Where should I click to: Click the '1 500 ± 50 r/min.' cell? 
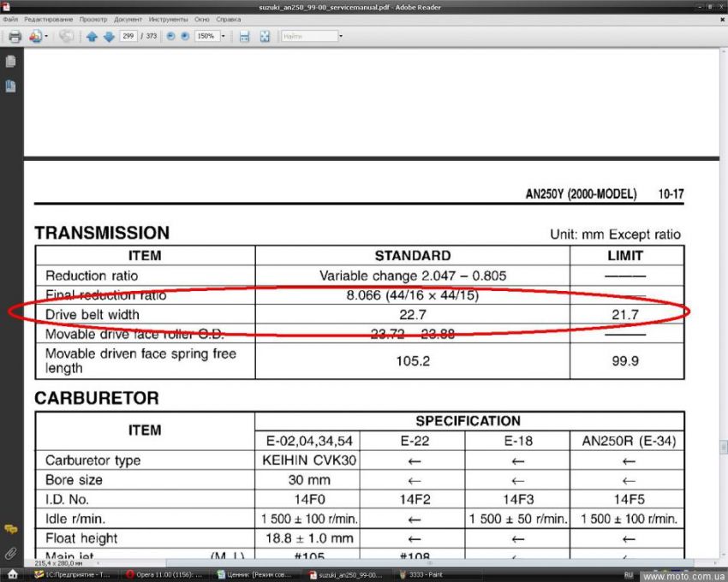[517, 519]
